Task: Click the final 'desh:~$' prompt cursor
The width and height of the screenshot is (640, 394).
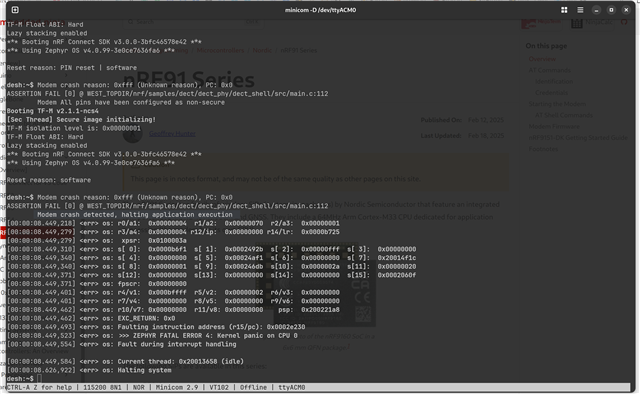Action: [x=39, y=379]
